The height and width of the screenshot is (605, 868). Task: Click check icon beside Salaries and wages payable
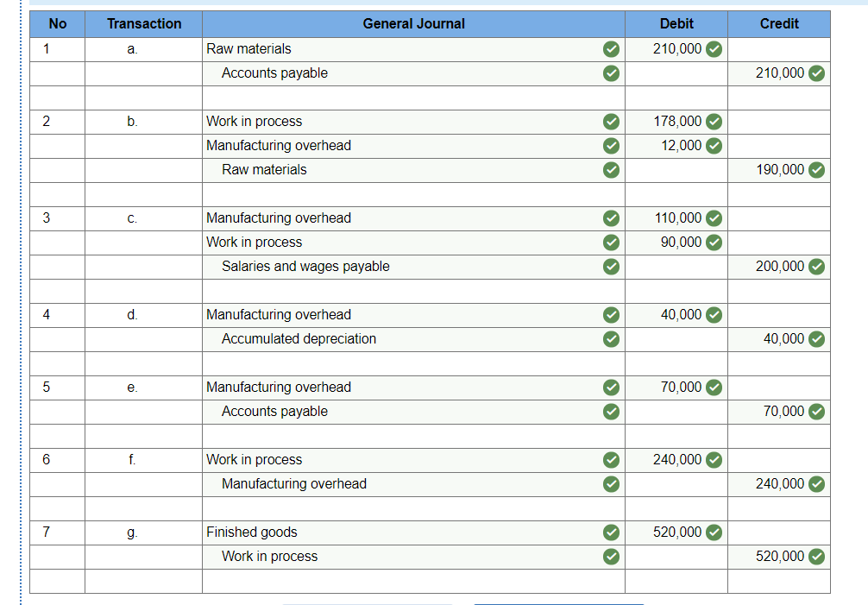pyautogui.click(x=611, y=267)
